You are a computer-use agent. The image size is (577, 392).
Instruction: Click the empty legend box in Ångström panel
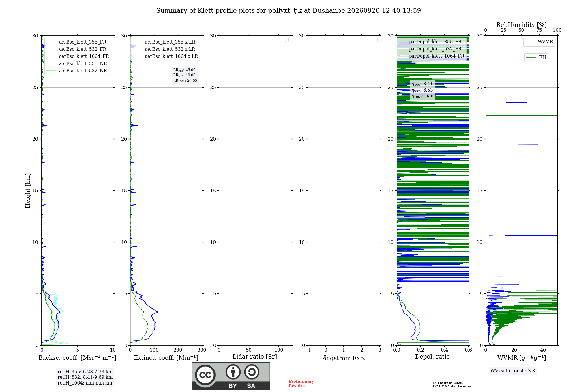pyautogui.click(x=376, y=40)
